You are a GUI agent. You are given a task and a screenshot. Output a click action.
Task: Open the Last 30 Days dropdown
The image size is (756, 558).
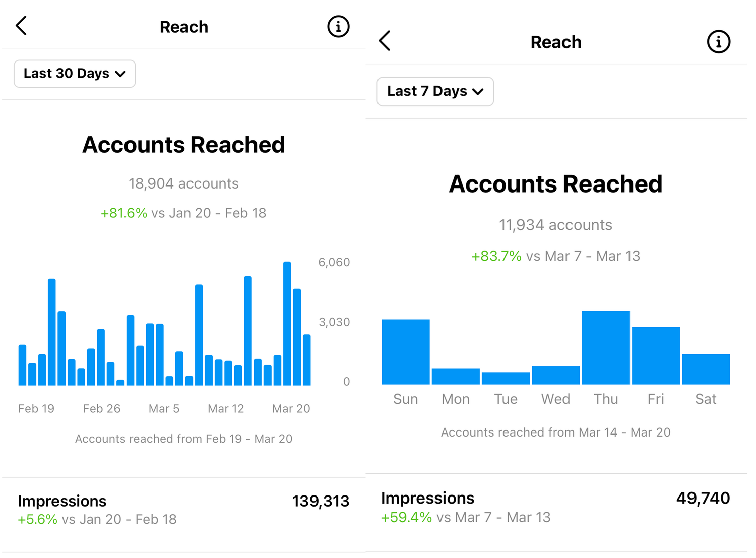75,74
